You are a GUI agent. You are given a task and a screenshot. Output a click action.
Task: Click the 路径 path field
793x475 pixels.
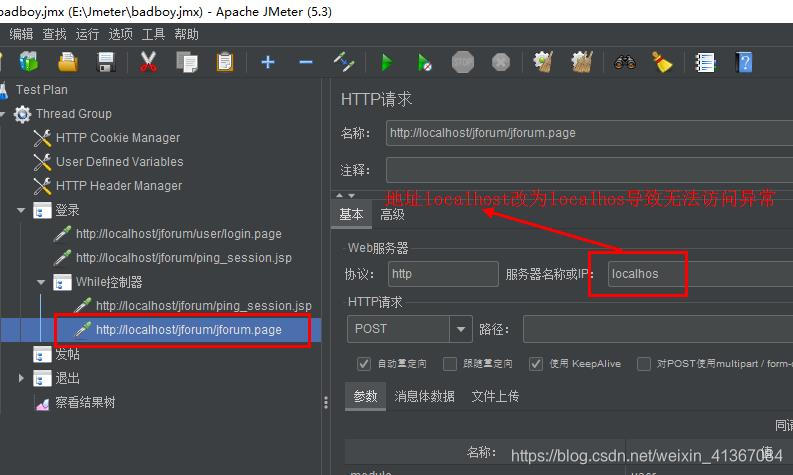pyautogui.click(x=658, y=329)
